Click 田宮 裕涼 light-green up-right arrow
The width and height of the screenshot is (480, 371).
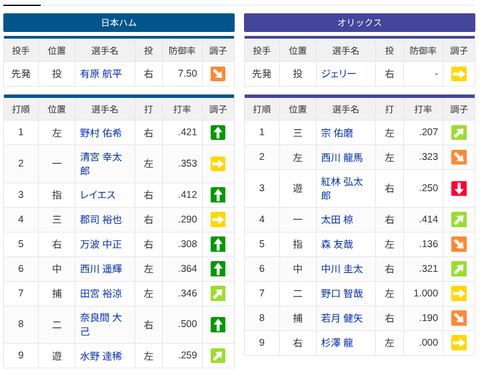tap(218, 293)
